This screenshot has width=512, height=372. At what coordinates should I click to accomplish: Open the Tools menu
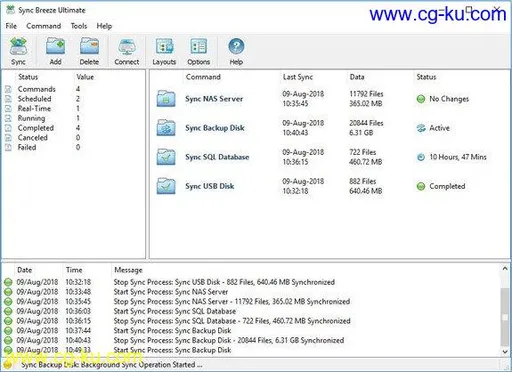79,26
